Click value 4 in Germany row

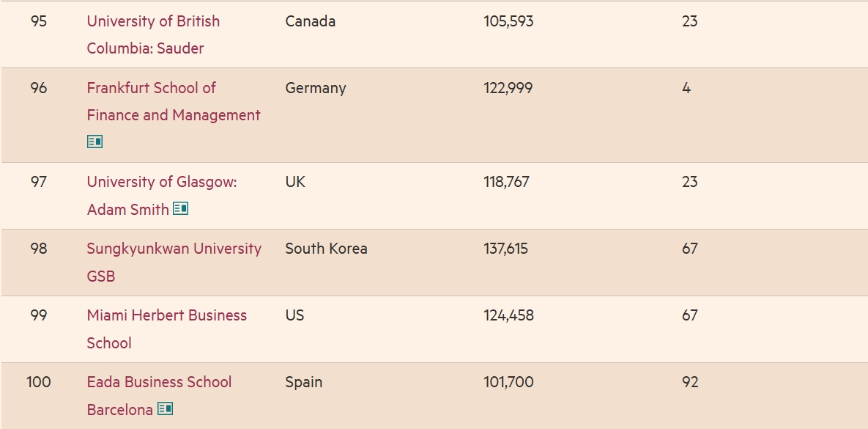pyautogui.click(x=686, y=88)
